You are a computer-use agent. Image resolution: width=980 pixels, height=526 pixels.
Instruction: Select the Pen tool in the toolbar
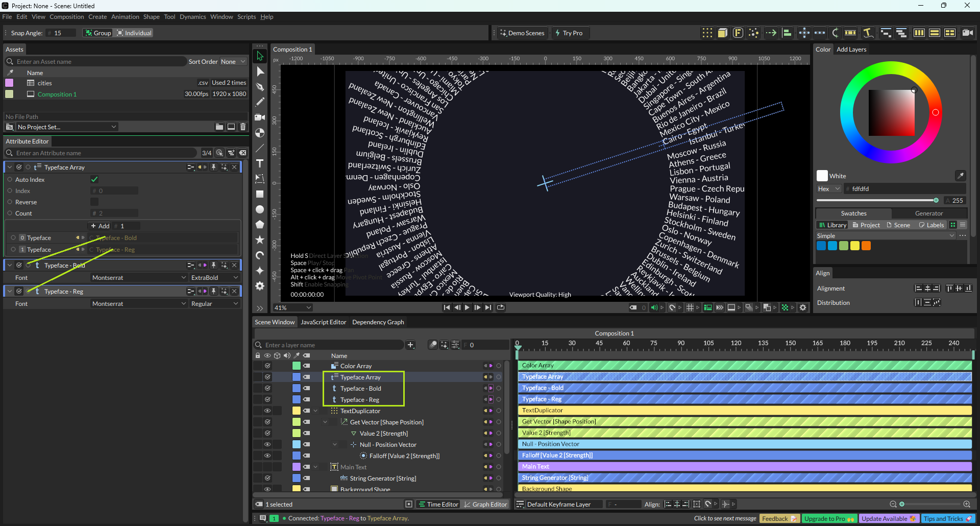pos(260,87)
